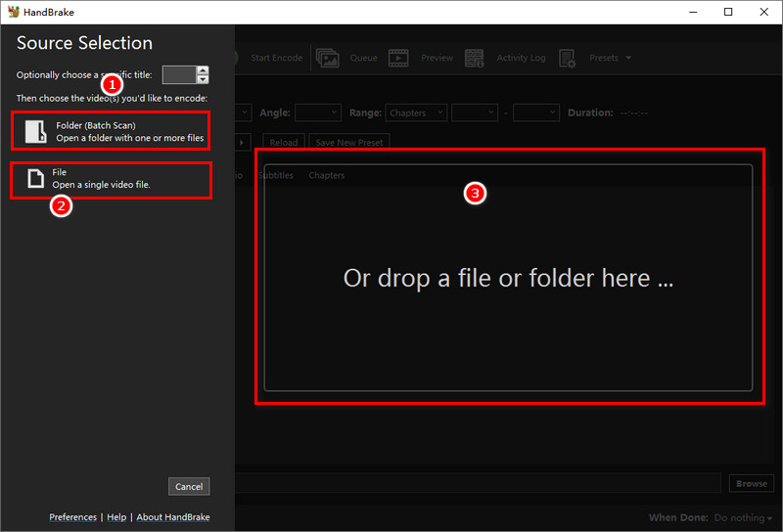
Task: Close the HandBrake window
Action: pos(764,12)
